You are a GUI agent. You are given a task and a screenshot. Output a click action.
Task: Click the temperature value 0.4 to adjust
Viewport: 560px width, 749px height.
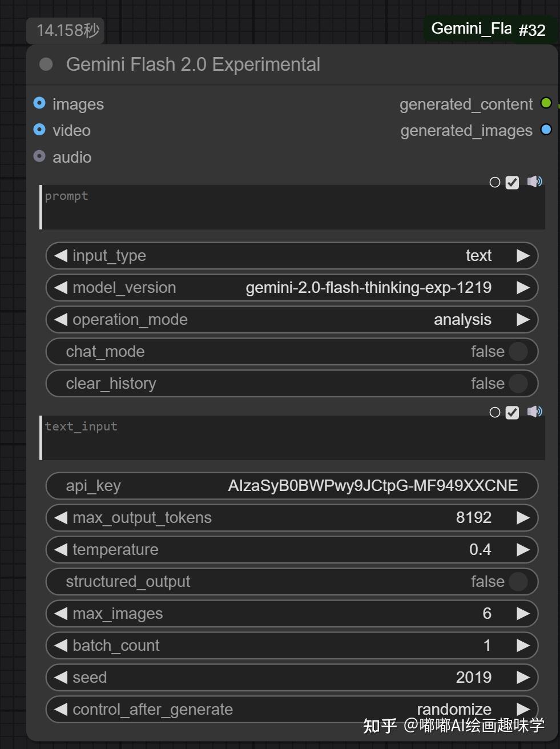pyautogui.click(x=480, y=549)
